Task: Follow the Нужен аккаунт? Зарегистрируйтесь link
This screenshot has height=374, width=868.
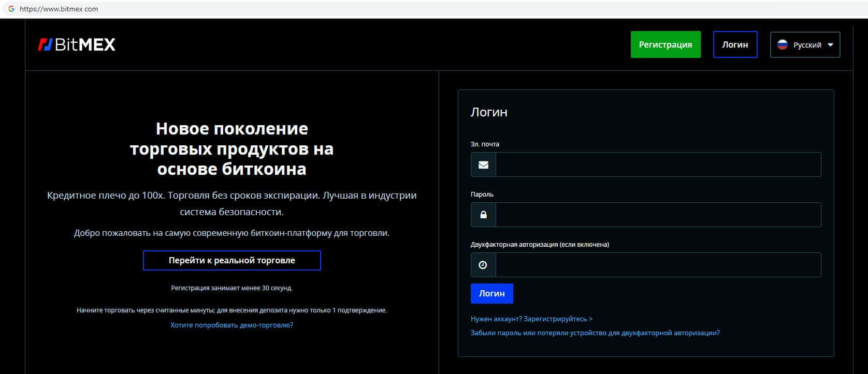Action: click(x=531, y=319)
